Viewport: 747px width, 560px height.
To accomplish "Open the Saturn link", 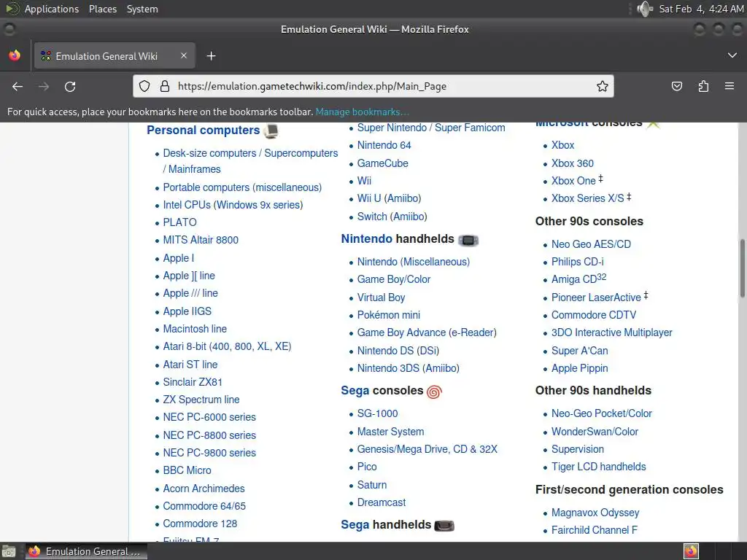I will click(372, 485).
